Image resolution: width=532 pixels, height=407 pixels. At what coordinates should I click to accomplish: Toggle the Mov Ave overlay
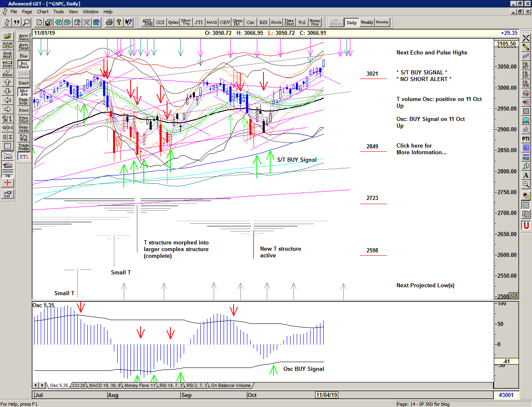(x=24, y=92)
